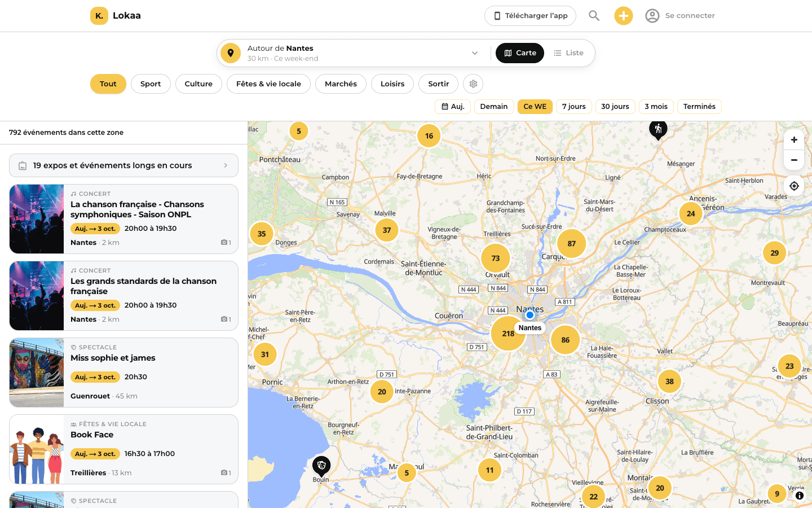812x508 pixels.
Task: Open La chanson française symphoniques event title
Action: pyautogui.click(x=137, y=209)
